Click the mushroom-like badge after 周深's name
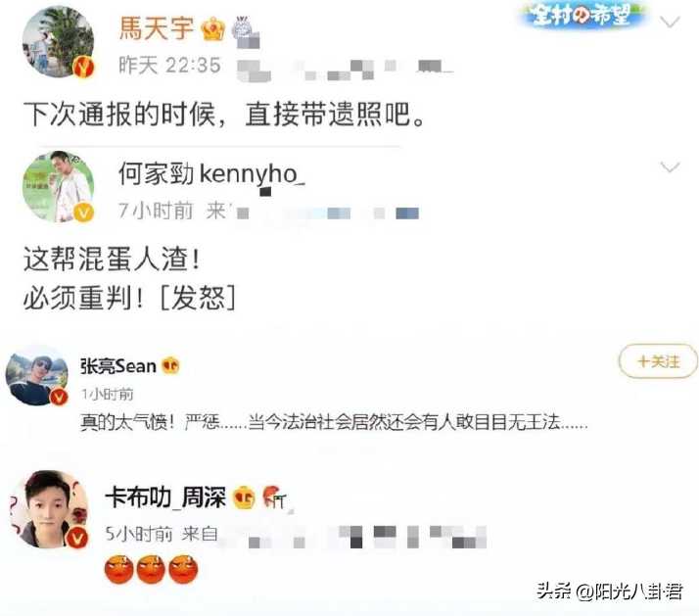Image resolution: width=699 pixels, height=616 pixels. [274, 497]
